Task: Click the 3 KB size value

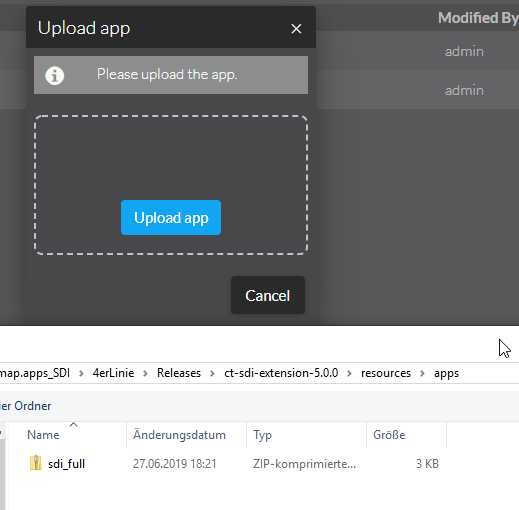Action: click(x=427, y=464)
